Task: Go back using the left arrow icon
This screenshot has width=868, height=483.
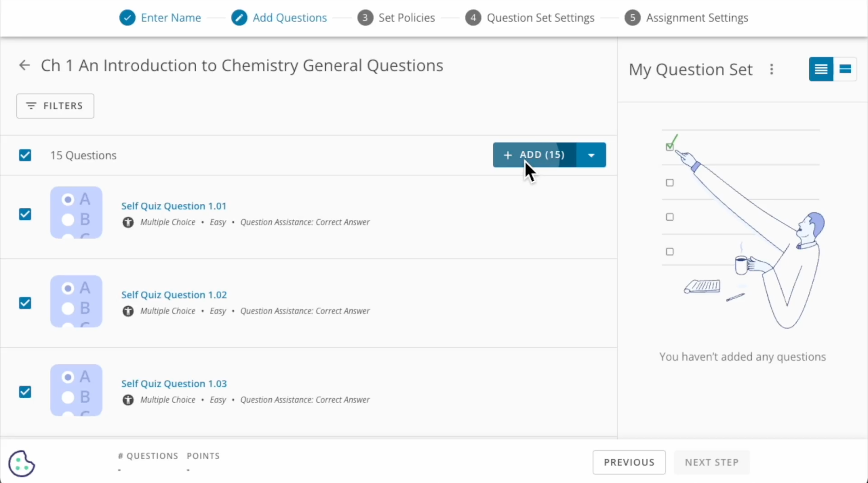Action: pos(24,65)
